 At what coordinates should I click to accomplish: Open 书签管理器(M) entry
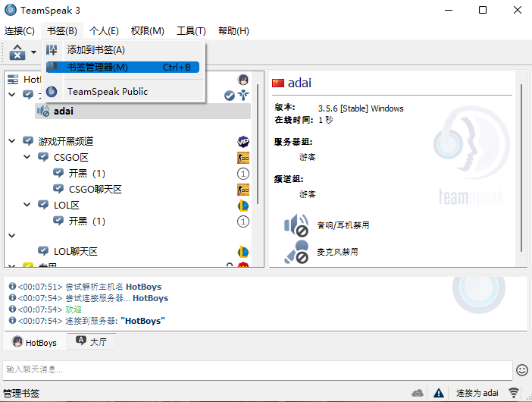coord(123,68)
